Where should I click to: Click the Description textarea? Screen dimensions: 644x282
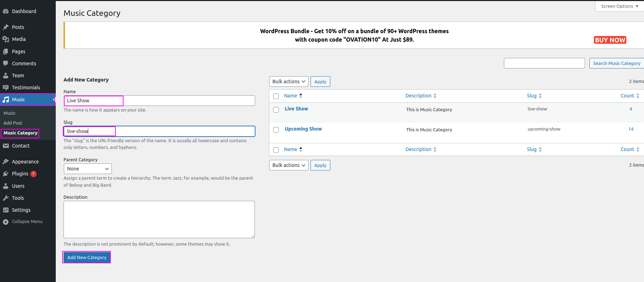coord(159,220)
